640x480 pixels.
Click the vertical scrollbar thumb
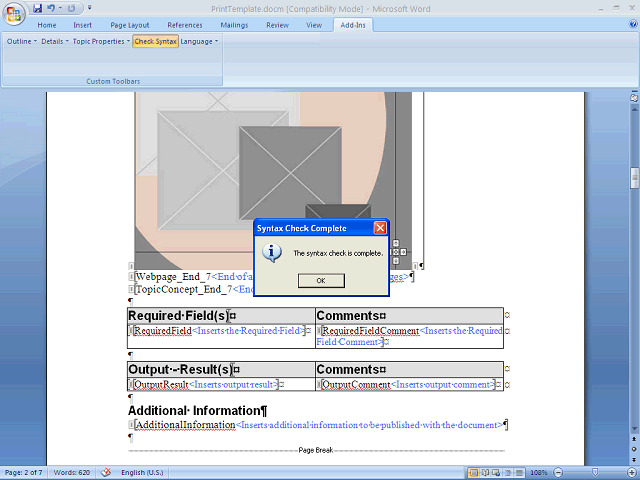coord(634,178)
